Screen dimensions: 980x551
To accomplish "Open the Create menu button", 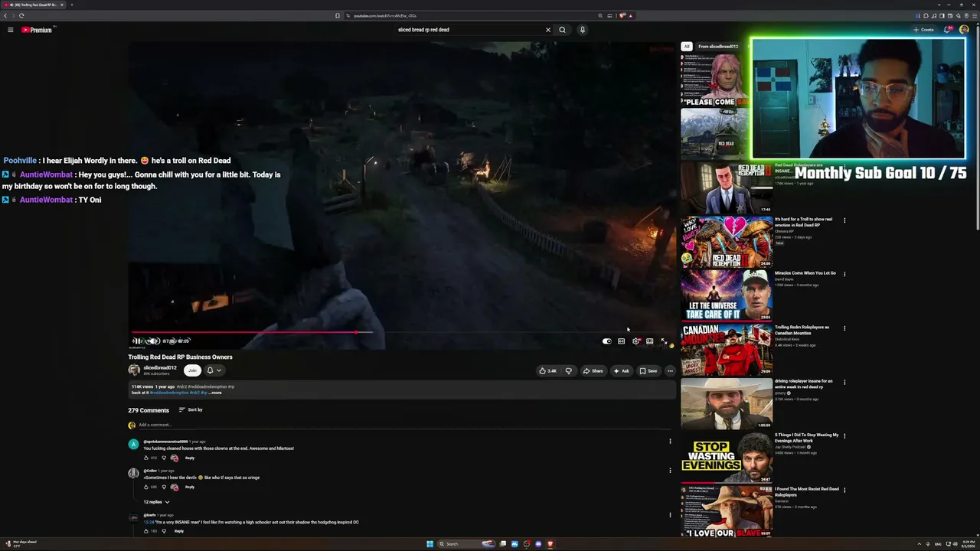I will point(923,30).
